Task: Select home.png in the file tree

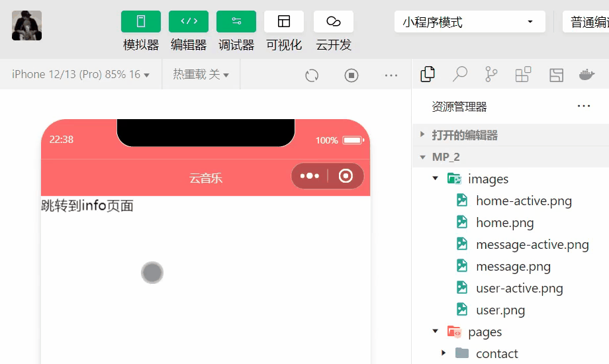Action: click(x=505, y=222)
